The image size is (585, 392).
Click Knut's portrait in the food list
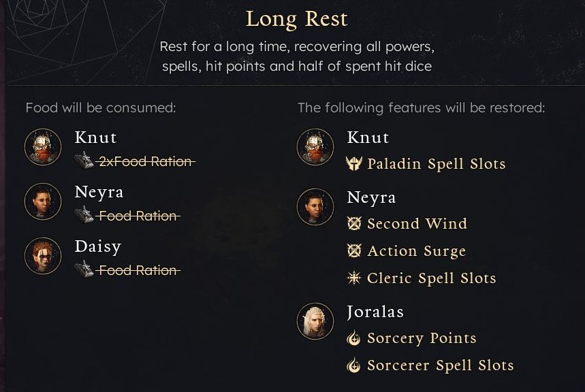point(43,146)
